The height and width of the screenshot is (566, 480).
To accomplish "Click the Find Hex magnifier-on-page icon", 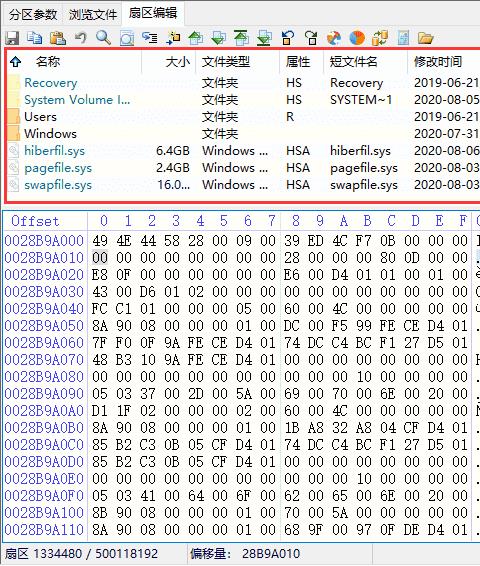I will pyautogui.click(x=127, y=38).
